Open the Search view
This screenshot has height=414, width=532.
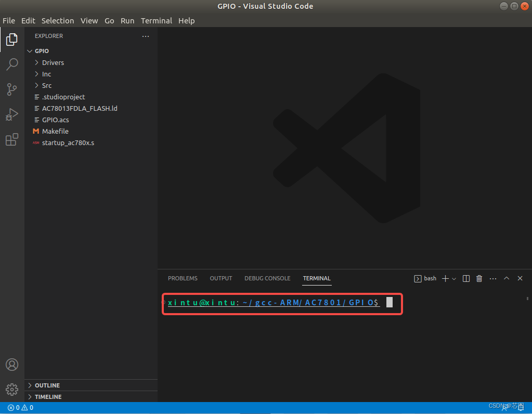tap(11, 64)
